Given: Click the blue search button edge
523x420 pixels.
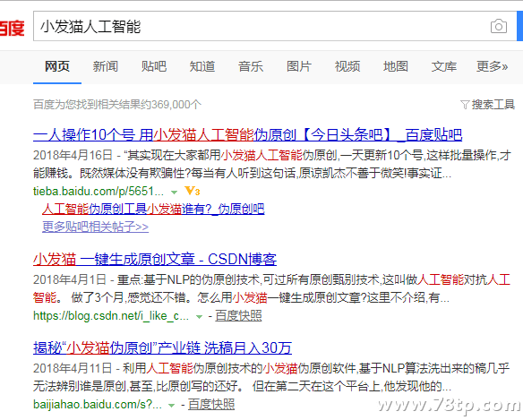Looking at the screenshot, I should pyautogui.click(x=520, y=26).
